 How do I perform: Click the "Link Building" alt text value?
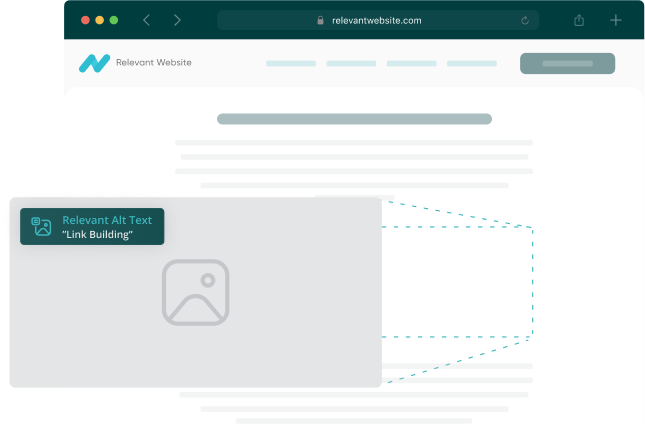(97, 234)
